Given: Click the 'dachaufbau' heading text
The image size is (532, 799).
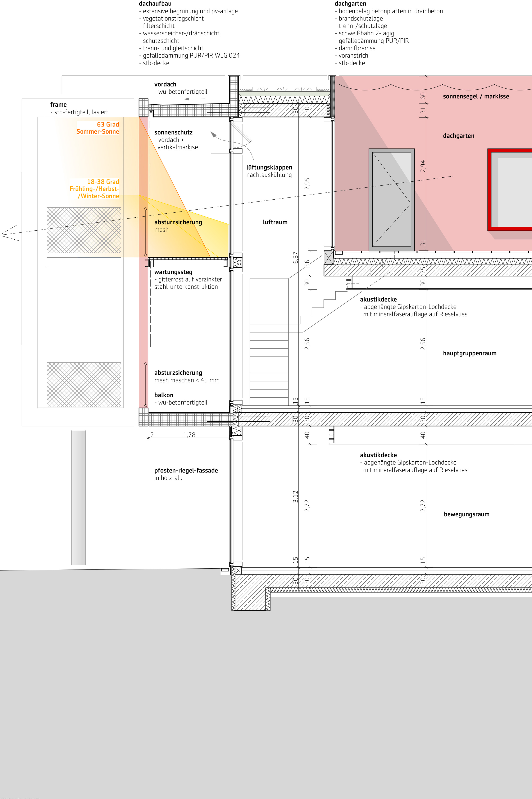Looking at the screenshot, I should point(155,4).
